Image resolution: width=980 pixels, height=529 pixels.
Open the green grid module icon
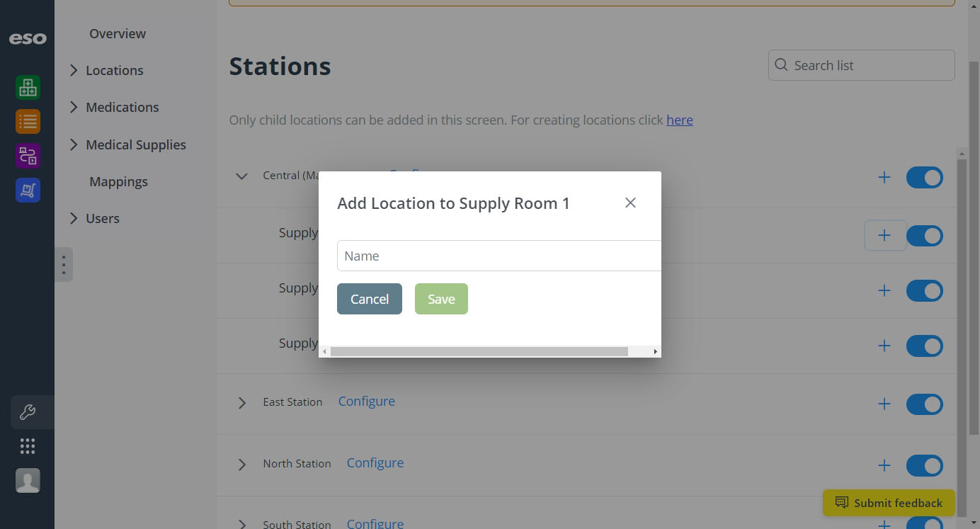28,88
